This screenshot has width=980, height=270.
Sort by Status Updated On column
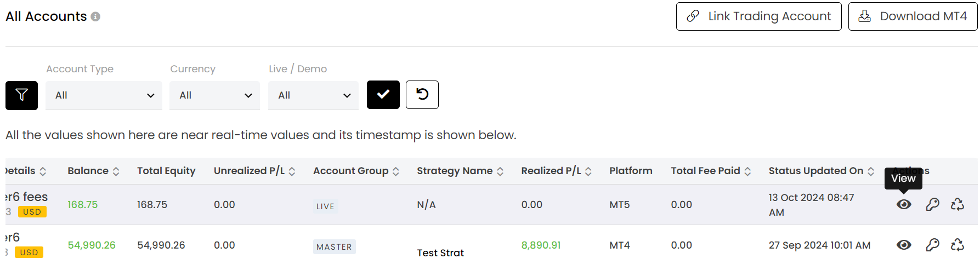[x=822, y=171]
